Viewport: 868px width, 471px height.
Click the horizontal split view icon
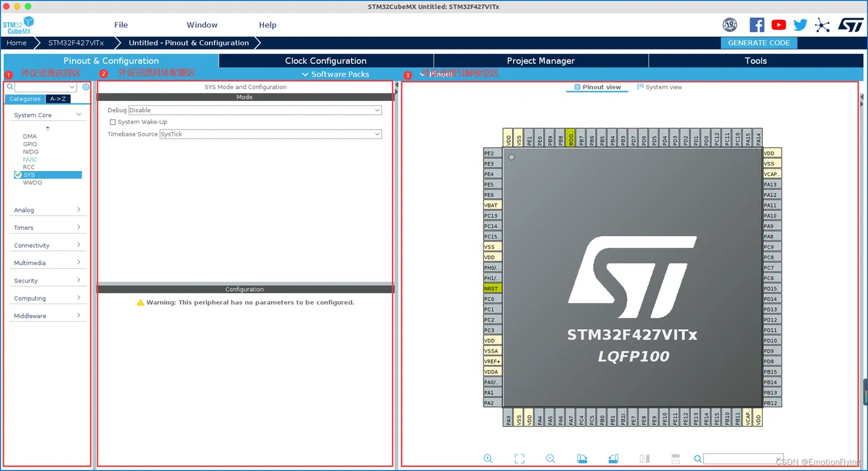(x=676, y=459)
